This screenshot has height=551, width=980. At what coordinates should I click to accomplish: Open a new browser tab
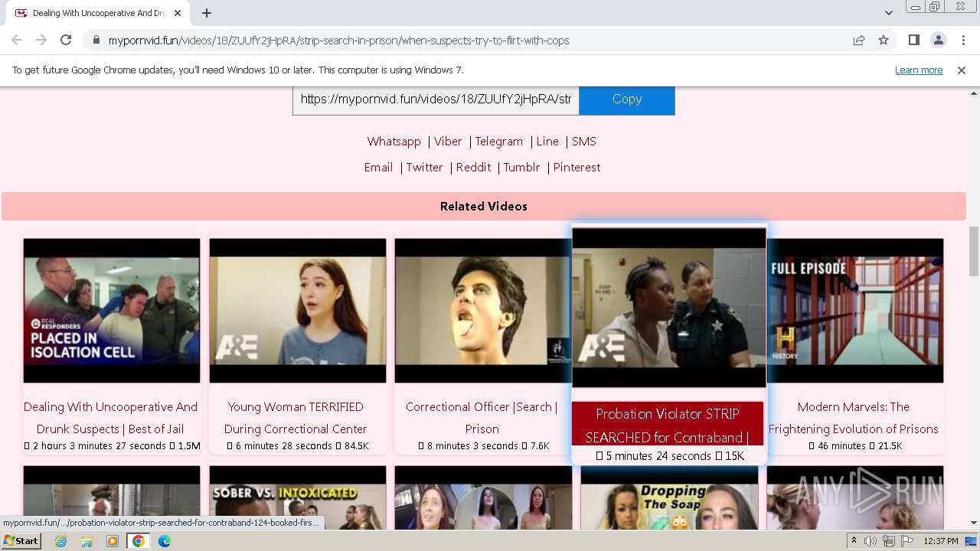tap(207, 13)
